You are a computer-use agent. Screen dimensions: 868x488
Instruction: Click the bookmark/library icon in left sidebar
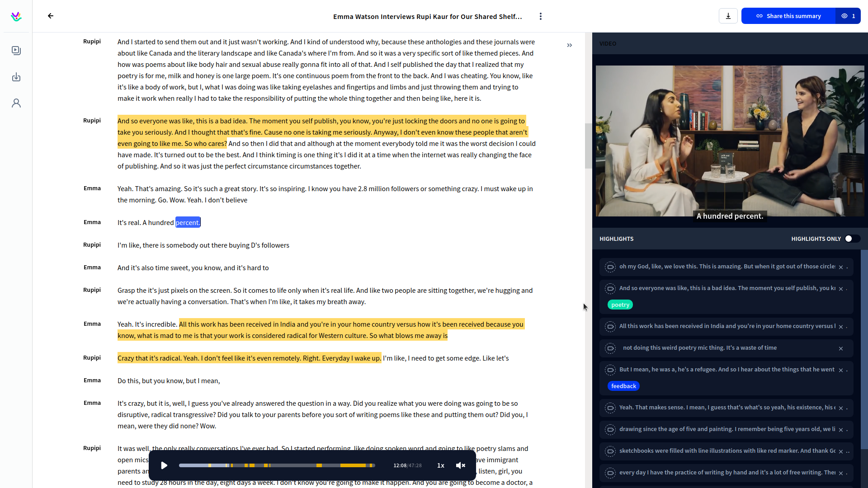16,50
